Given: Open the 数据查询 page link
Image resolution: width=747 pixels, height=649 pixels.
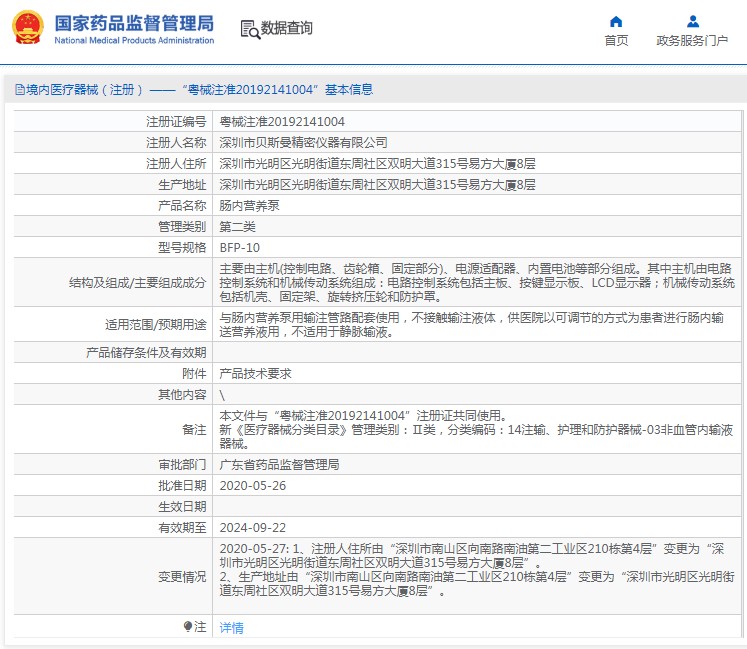Looking at the screenshot, I should tap(286, 29).
